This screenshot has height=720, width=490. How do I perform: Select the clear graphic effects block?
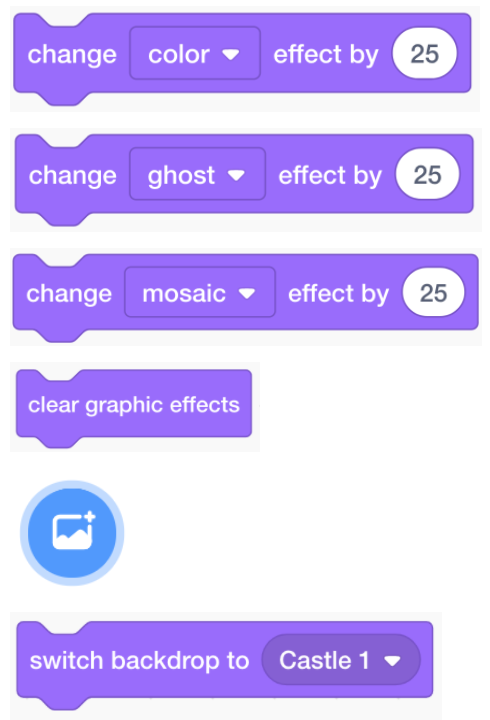click(x=134, y=405)
